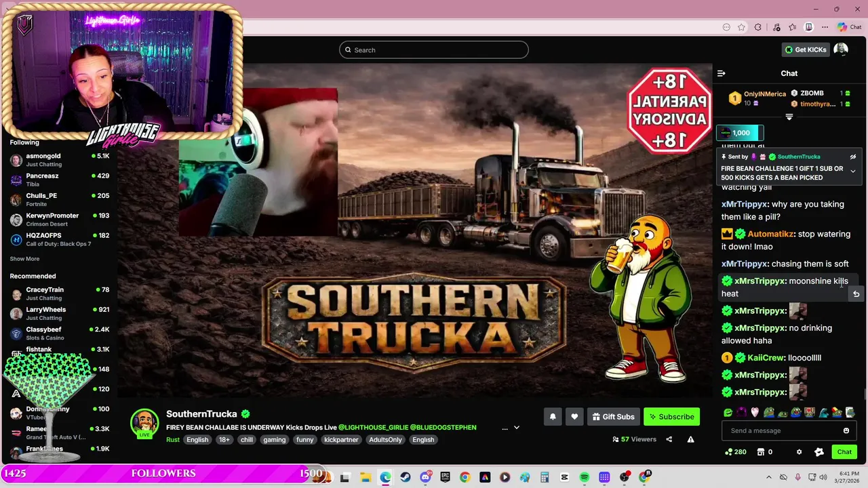Open @BLUEDOGSTEPHEN mention link
The height and width of the screenshot is (488, 868).
click(443, 428)
